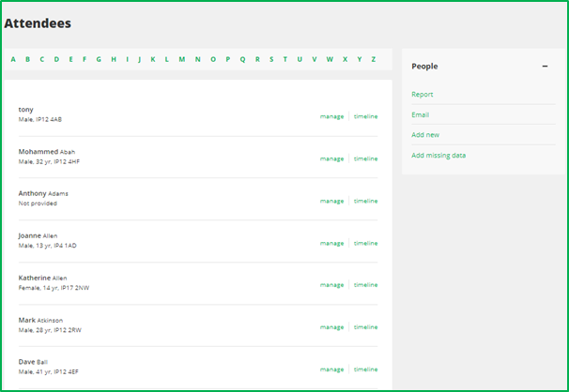Image resolution: width=569 pixels, height=392 pixels.
Task: Click the 'Not provided' details text
Action: 38,204
